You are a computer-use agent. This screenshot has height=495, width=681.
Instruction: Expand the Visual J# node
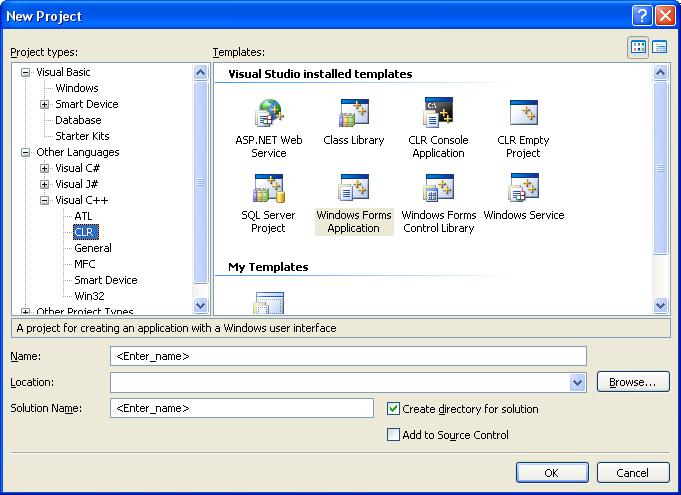[x=44, y=184]
